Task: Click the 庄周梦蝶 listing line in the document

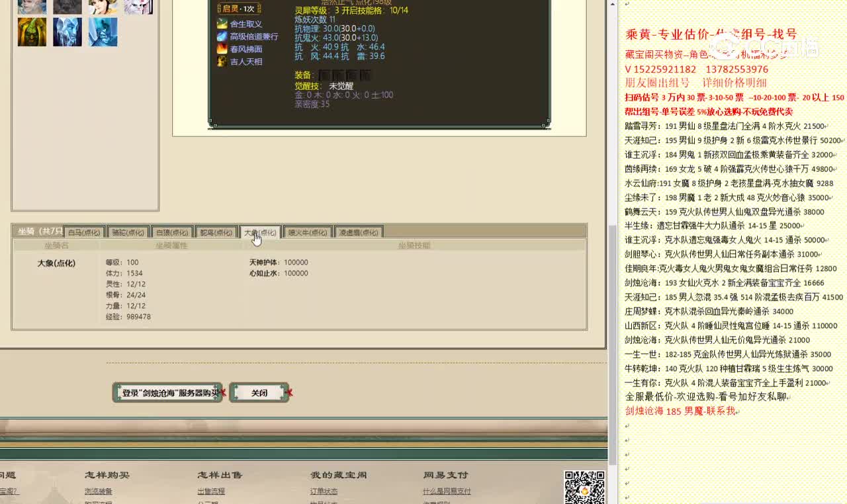Action: [709, 312]
